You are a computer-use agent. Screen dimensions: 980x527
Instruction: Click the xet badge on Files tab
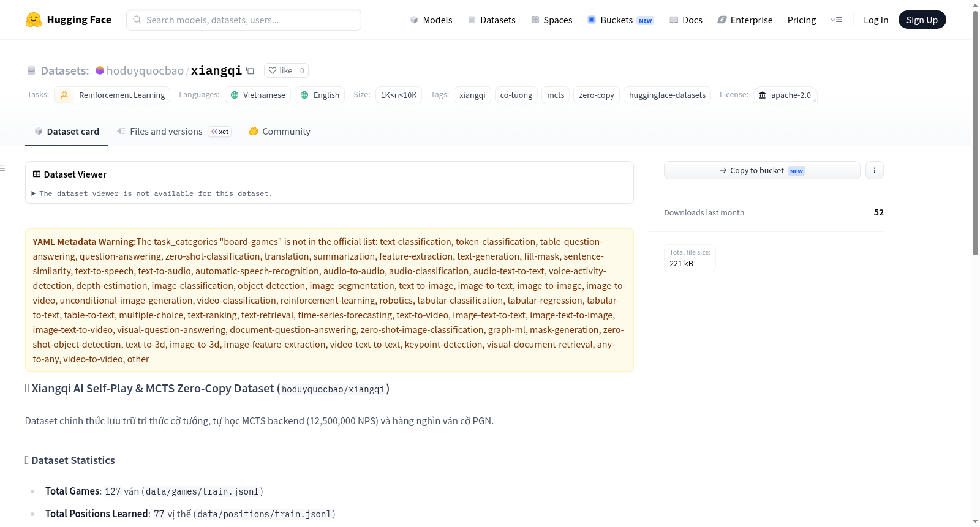point(220,132)
